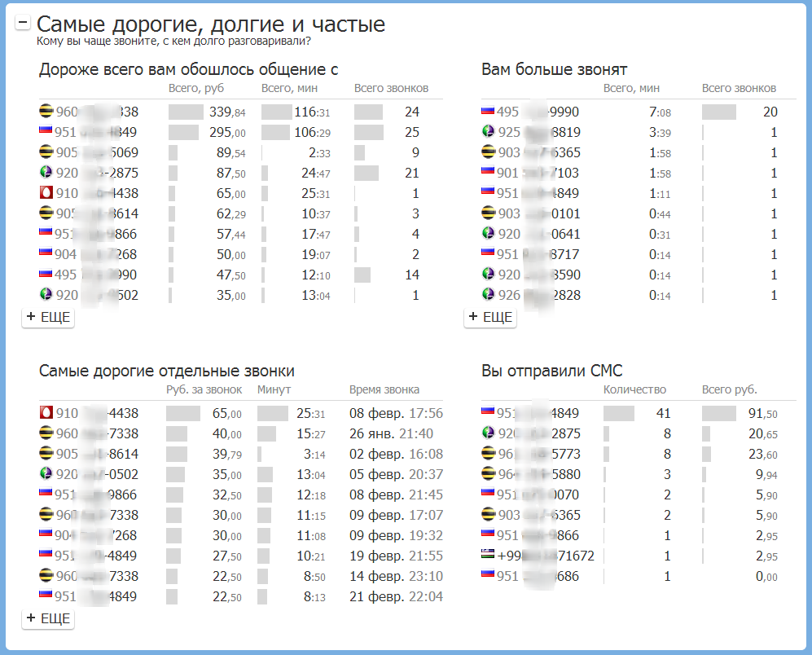
Task: Click number ending 71672 in SMS list
Action: point(546,556)
